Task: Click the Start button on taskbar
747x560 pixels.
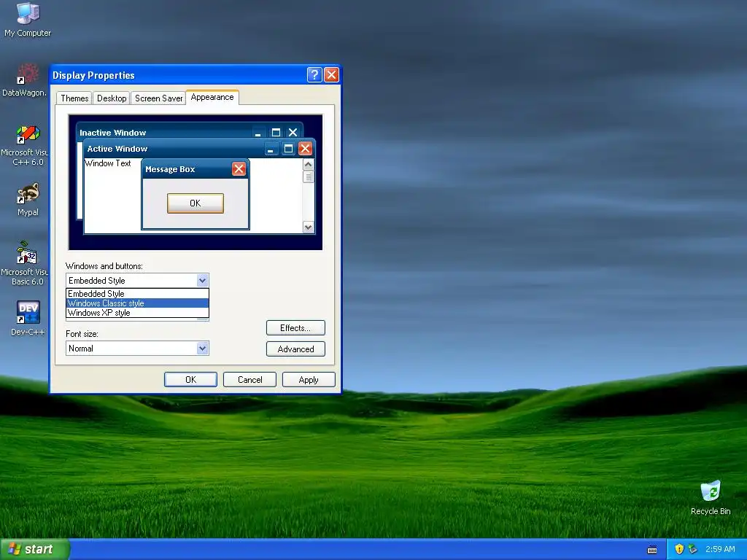Action: click(x=34, y=549)
